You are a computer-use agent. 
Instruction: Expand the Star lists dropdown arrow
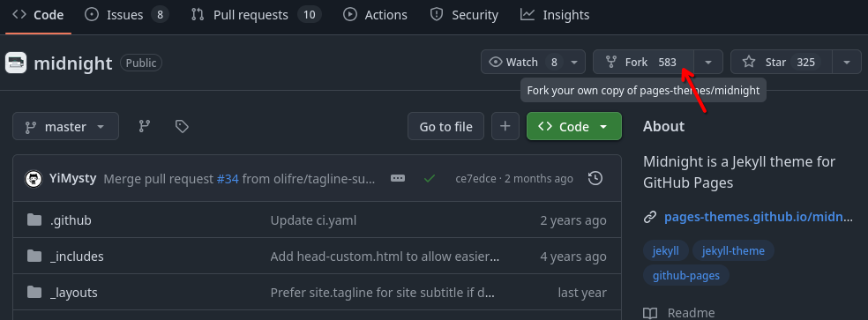click(x=847, y=62)
